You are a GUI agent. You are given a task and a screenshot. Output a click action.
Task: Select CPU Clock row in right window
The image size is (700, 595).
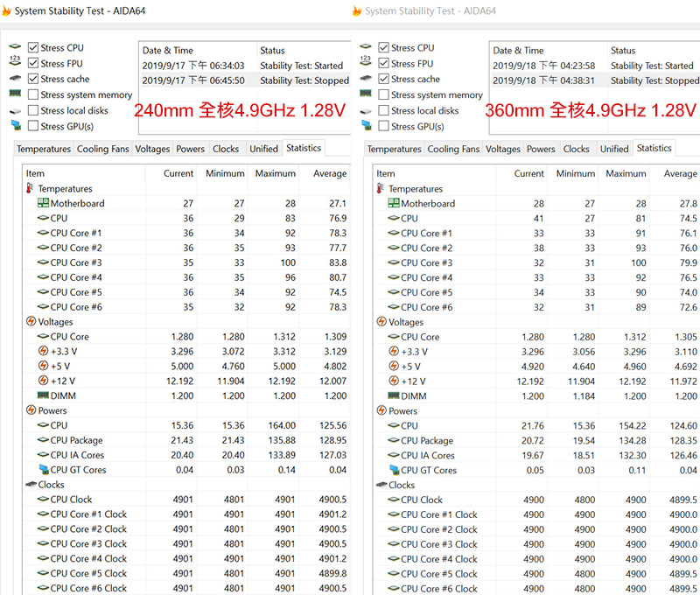(x=536, y=500)
